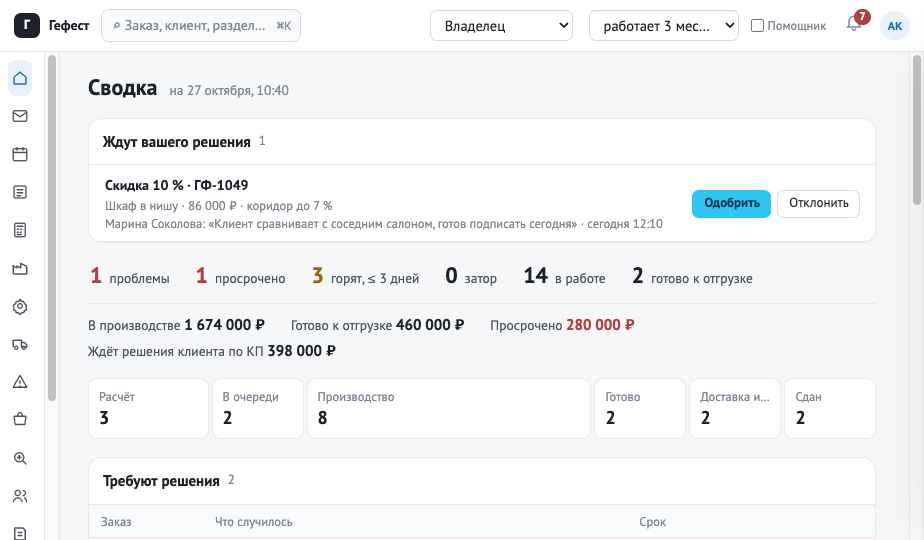The width and height of the screenshot is (924, 540).
Task: Click the '0 затор' counter
Action: click(471, 276)
